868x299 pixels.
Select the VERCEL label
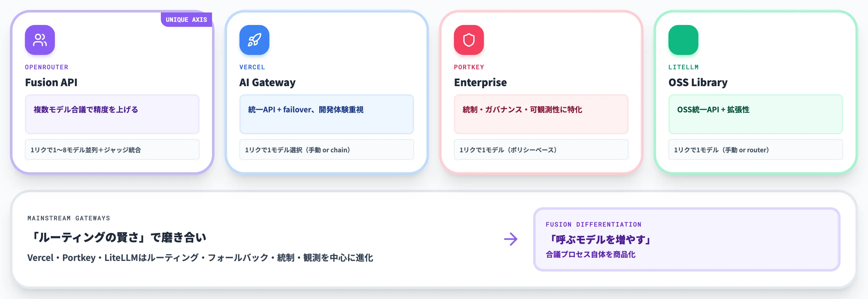point(252,67)
